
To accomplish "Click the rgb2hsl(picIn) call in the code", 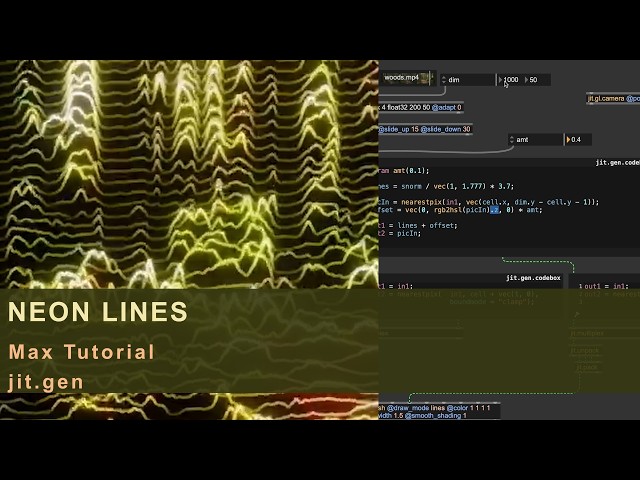I will click(x=461, y=210).
